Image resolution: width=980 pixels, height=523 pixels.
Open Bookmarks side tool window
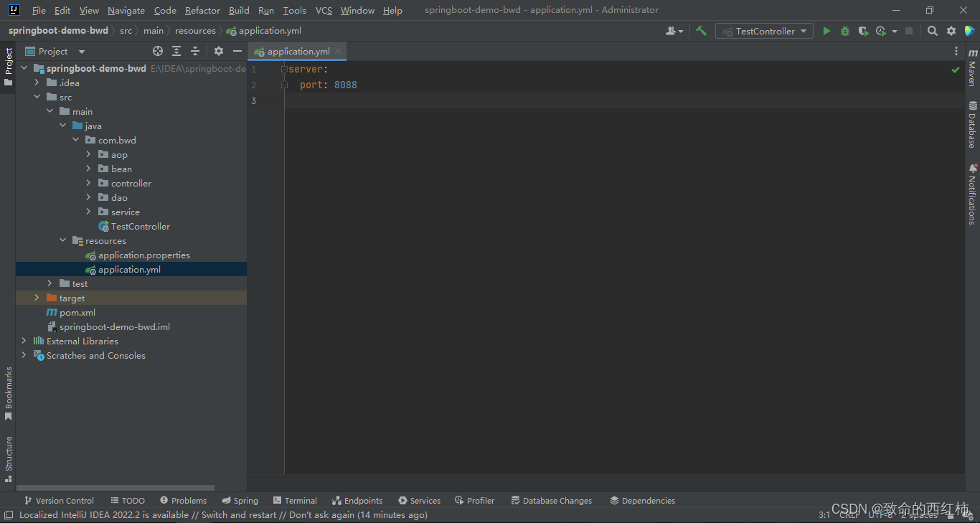(8, 393)
